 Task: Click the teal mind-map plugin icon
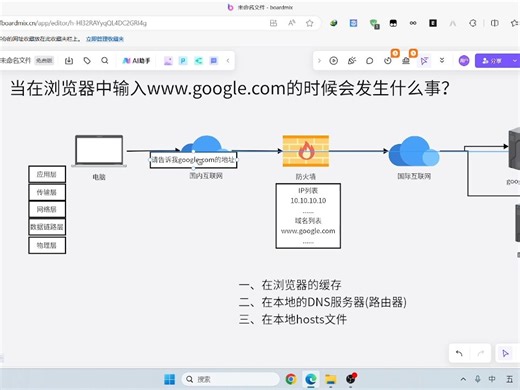[x=198, y=61]
